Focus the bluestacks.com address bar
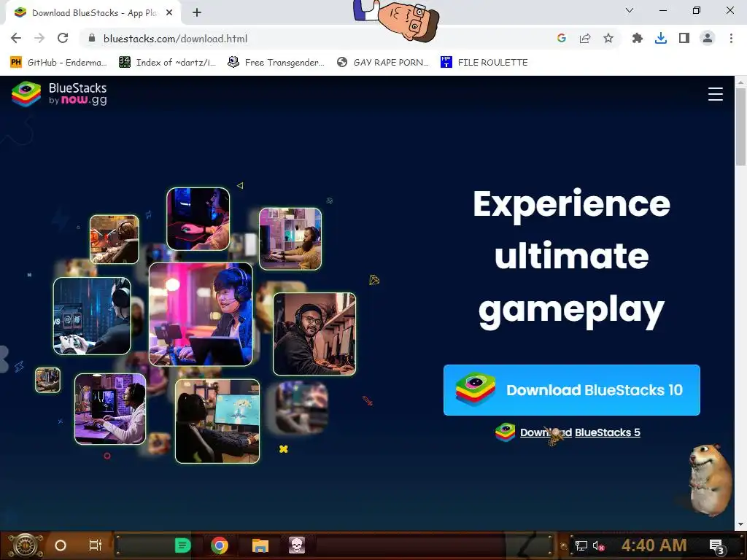This screenshot has width=747, height=560. click(314, 39)
